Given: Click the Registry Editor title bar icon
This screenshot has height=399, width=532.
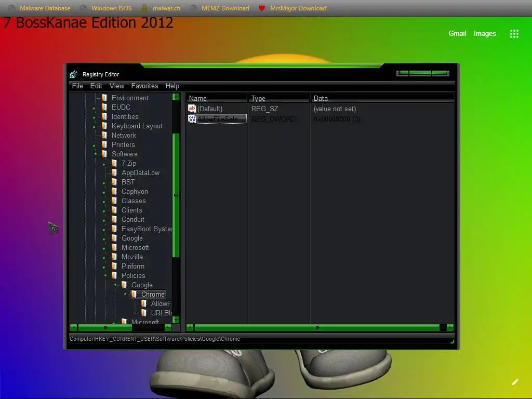Looking at the screenshot, I should pos(73,74).
